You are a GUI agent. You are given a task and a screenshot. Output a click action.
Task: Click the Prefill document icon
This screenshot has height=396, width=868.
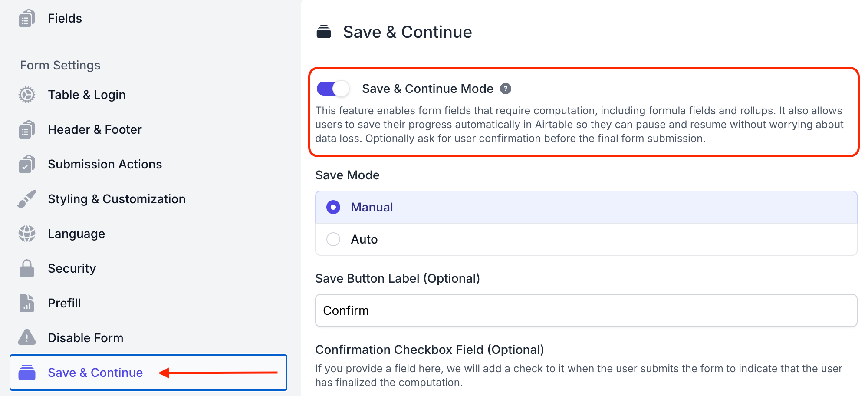[27, 303]
